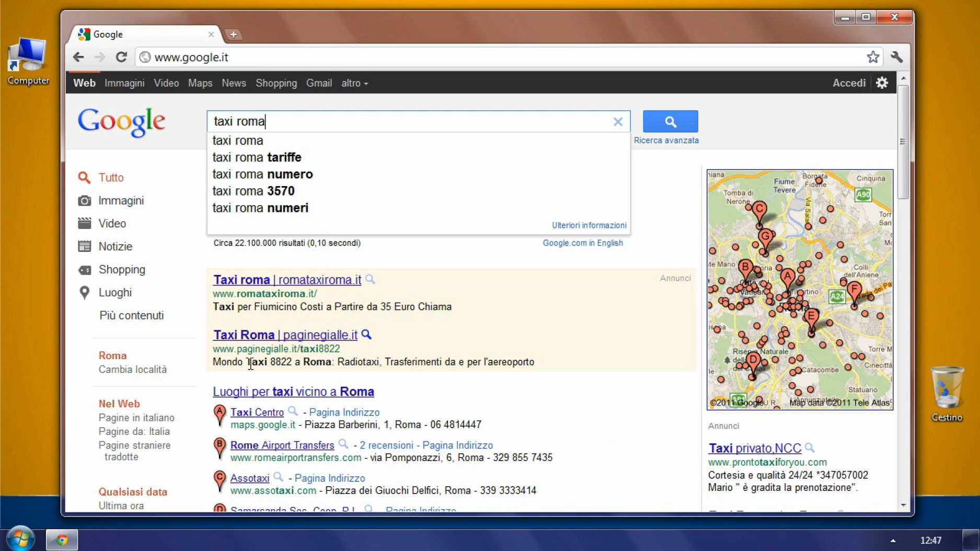This screenshot has width=980, height=551.
Task: Click Show desktop button at taskbar end
Action: click(971, 539)
